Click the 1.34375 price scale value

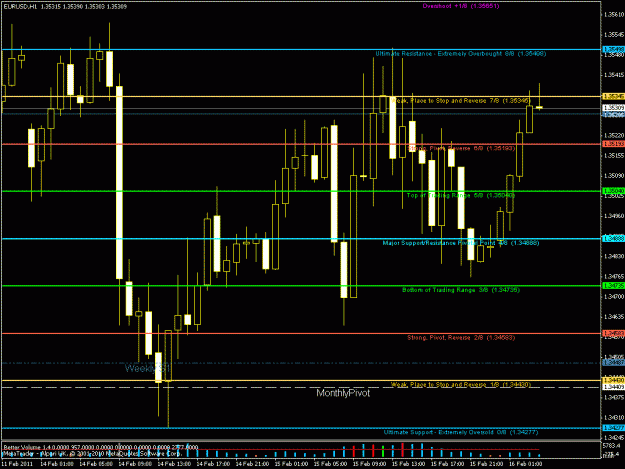click(x=614, y=397)
